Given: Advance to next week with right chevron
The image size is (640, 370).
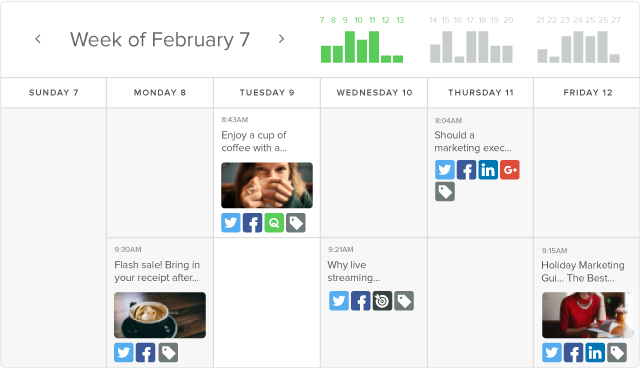Looking at the screenshot, I should [281, 39].
